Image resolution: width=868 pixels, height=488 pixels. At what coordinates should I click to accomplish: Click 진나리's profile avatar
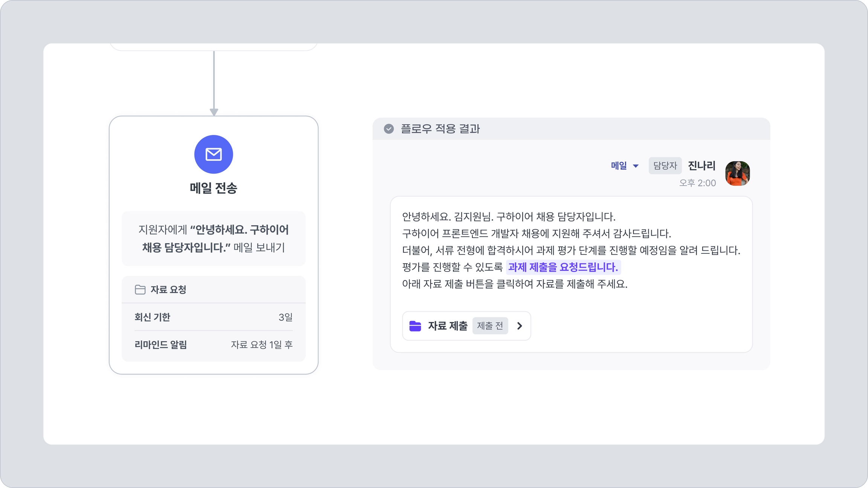pos(737,174)
